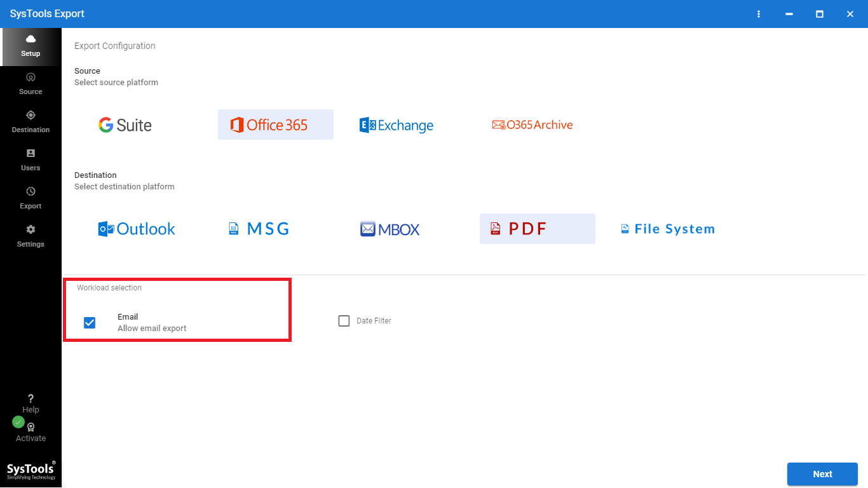Open the Destination sidebar step
The height and width of the screenshot is (488, 868).
[x=31, y=121]
